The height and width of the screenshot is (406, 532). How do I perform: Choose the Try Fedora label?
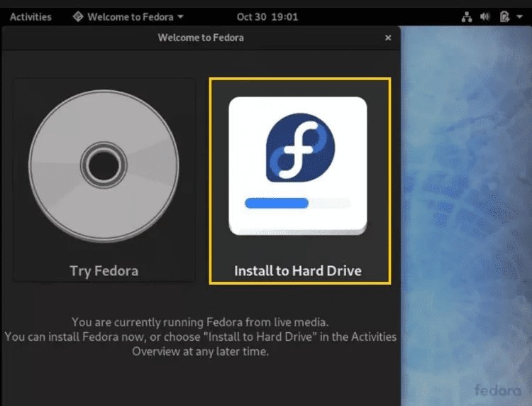(x=104, y=271)
